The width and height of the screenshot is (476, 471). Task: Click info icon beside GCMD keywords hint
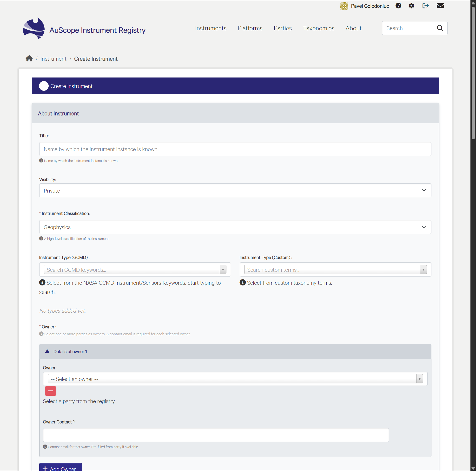pyautogui.click(x=42, y=282)
